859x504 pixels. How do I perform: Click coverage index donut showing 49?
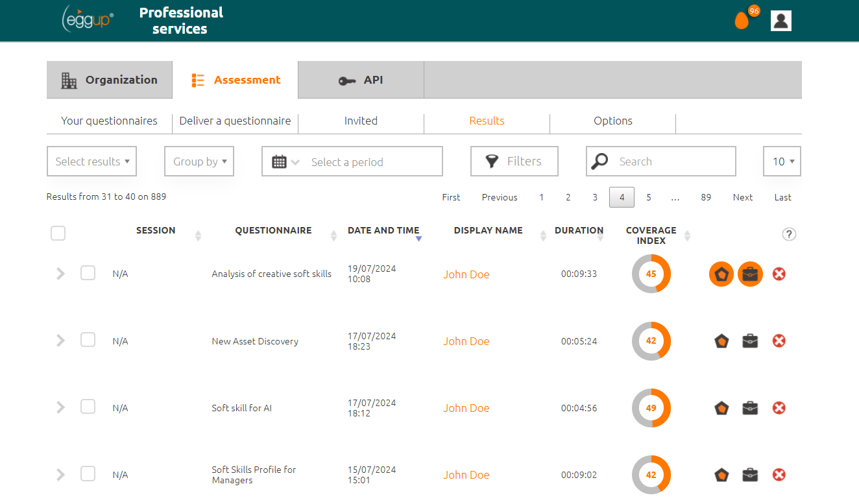coord(651,408)
